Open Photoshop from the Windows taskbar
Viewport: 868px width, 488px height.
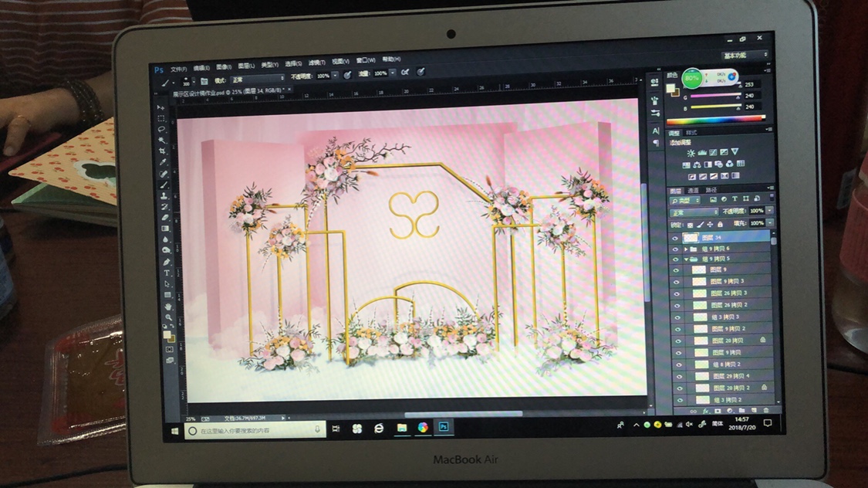pos(444,427)
